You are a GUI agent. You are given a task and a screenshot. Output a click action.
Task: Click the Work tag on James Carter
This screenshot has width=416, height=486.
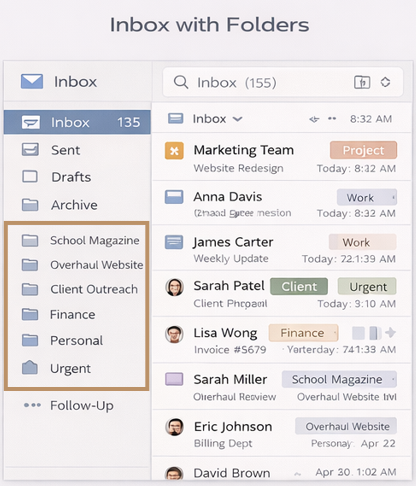[363, 242]
